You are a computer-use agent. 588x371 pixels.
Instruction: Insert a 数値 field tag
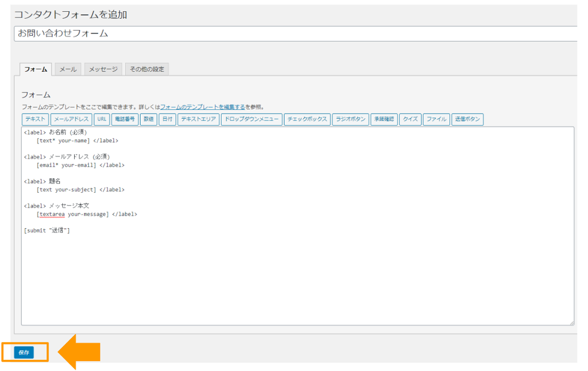click(x=148, y=119)
